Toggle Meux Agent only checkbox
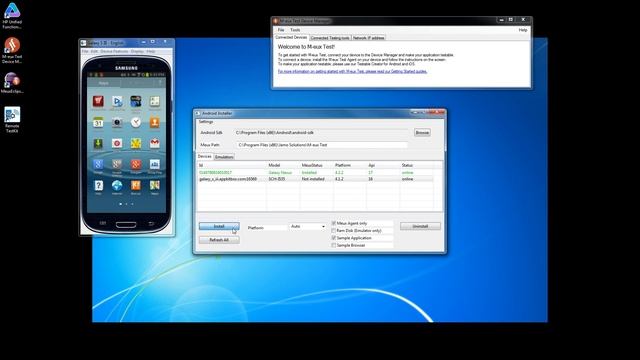Image resolution: width=640 pixels, height=360 pixels. click(334, 223)
